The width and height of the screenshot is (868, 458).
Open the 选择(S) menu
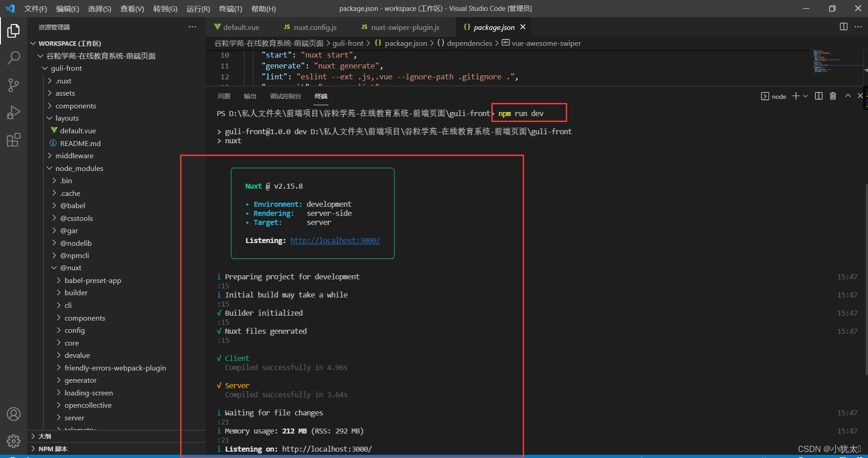coord(99,9)
